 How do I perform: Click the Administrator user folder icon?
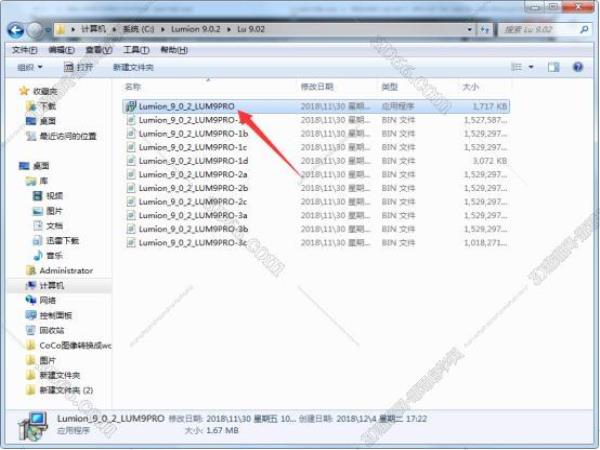click(x=31, y=270)
